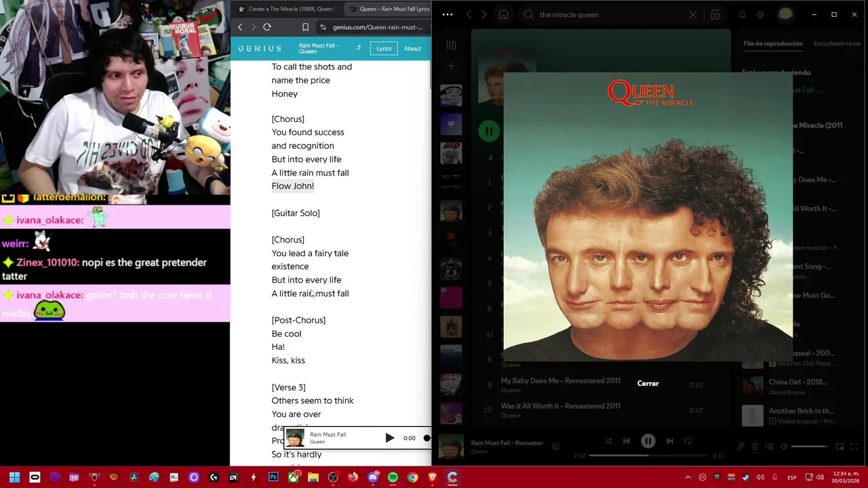Image resolution: width=868 pixels, height=488 pixels.
Task: Adjust the Spotify volume slider
Action: click(810, 447)
